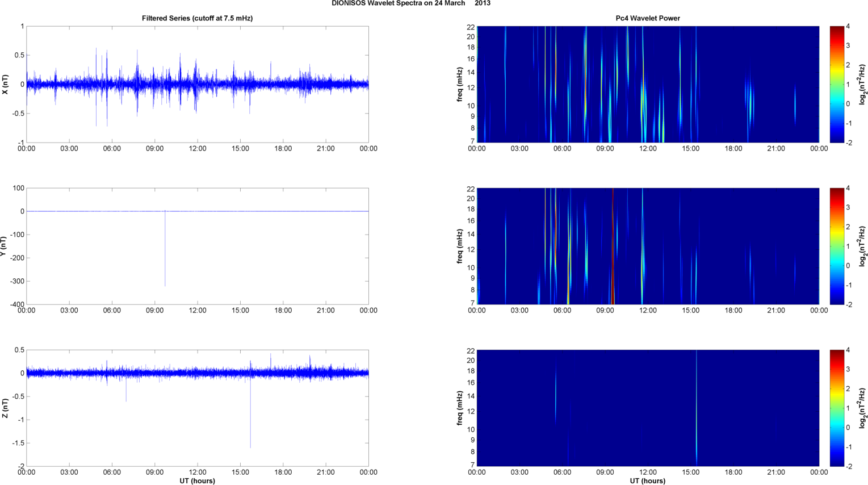868x485 pixels.
Task: Select the Z (nT) axis label
Action: [5, 408]
